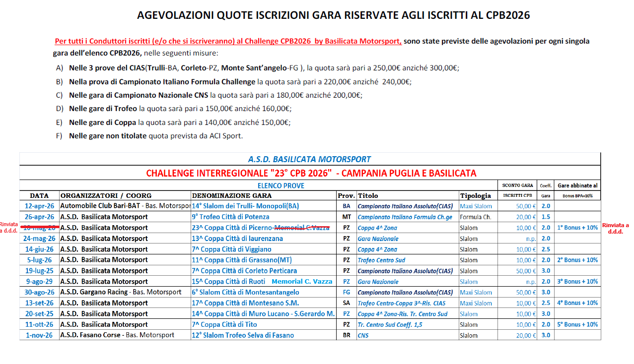The image size is (634, 364).
Task: Select the "12-apr-26" date cell
Action: click(39, 206)
